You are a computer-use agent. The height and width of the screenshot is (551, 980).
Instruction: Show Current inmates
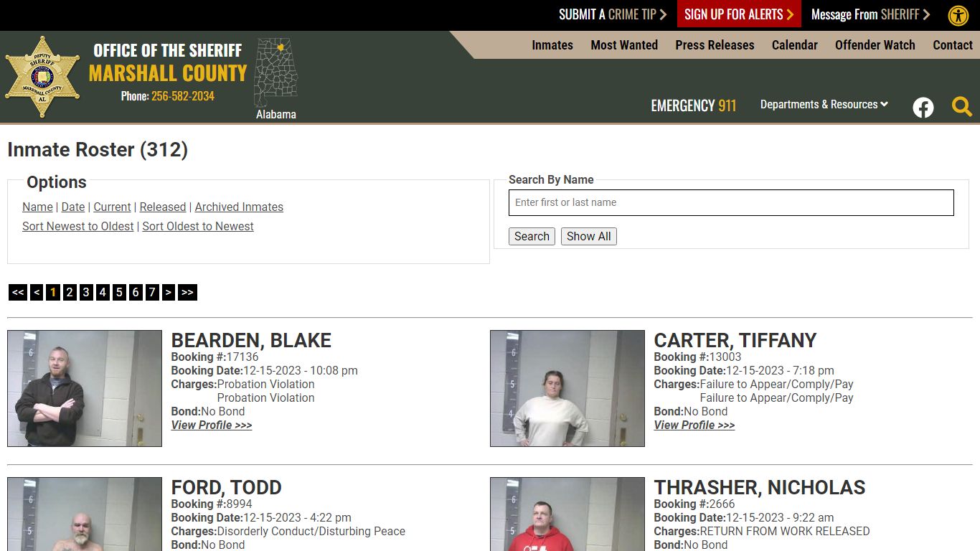tap(113, 207)
